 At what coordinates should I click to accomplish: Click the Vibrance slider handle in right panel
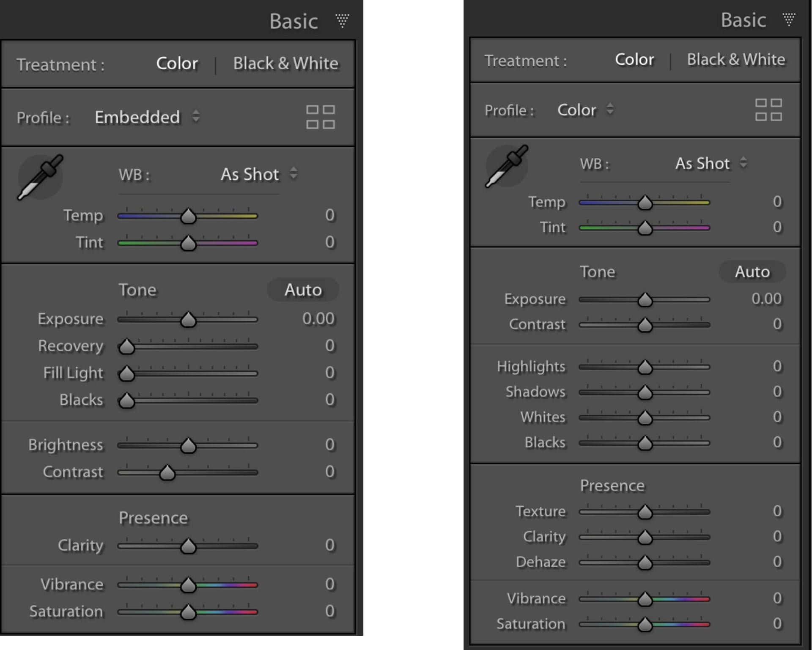(x=645, y=599)
